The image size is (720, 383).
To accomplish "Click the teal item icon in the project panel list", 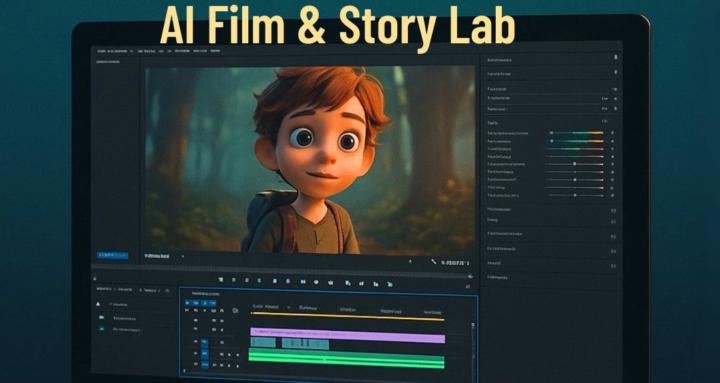I will [x=101, y=329].
